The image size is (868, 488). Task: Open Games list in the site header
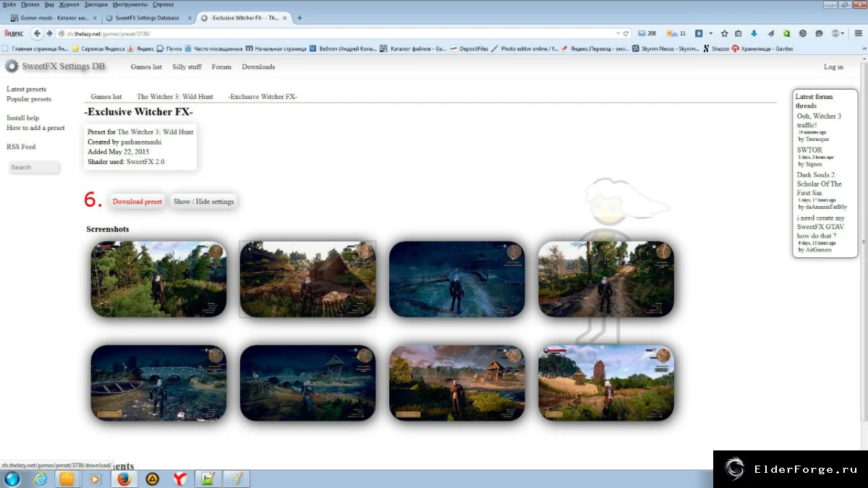(x=146, y=67)
